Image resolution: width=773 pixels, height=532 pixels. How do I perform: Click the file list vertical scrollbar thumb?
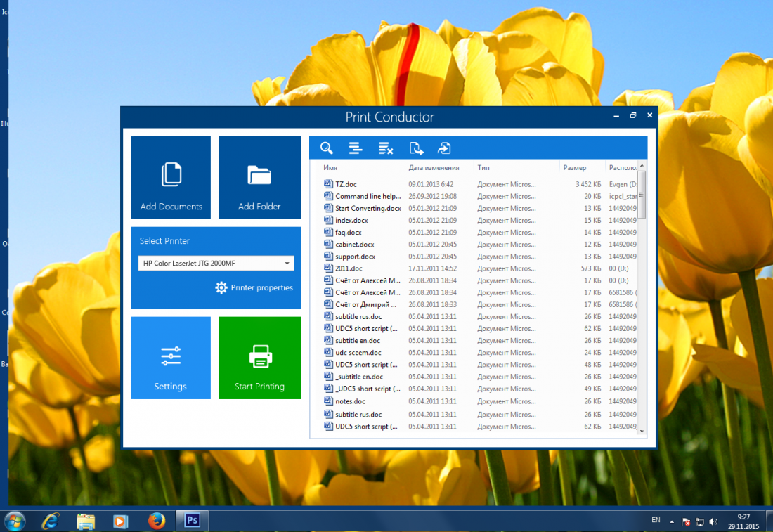click(x=642, y=195)
